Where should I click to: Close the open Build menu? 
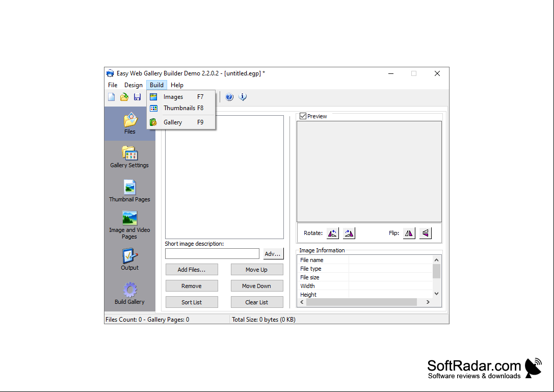156,85
